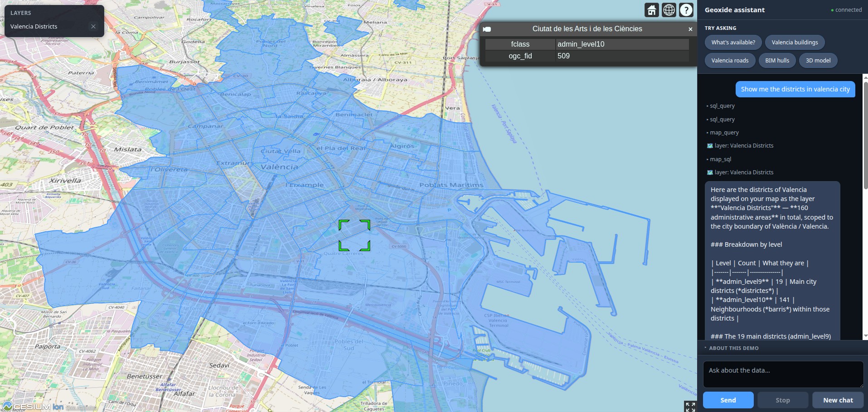Click the connected status indicator
868x412 pixels.
[x=846, y=10]
